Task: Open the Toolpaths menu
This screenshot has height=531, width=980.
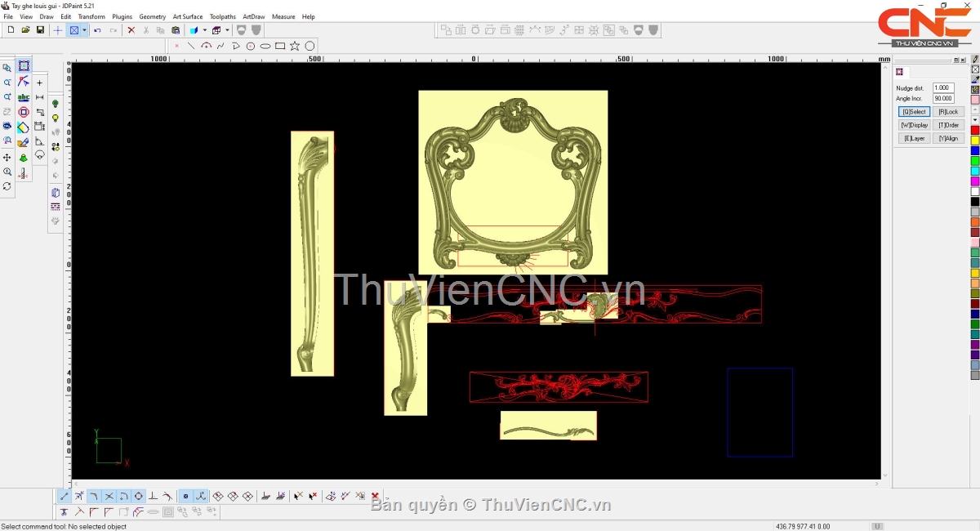Action: [222, 16]
